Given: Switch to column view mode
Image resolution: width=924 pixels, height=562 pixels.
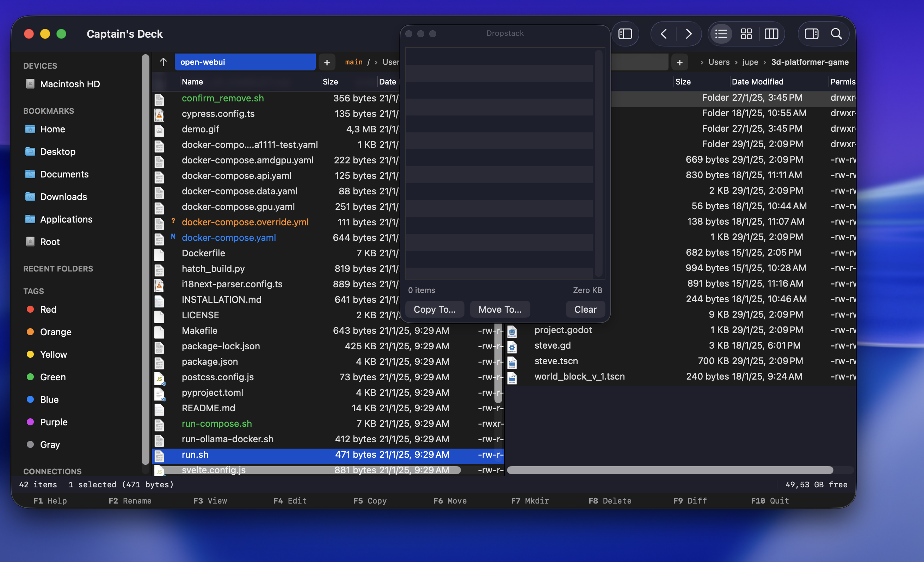Looking at the screenshot, I should tap(771, 34).
